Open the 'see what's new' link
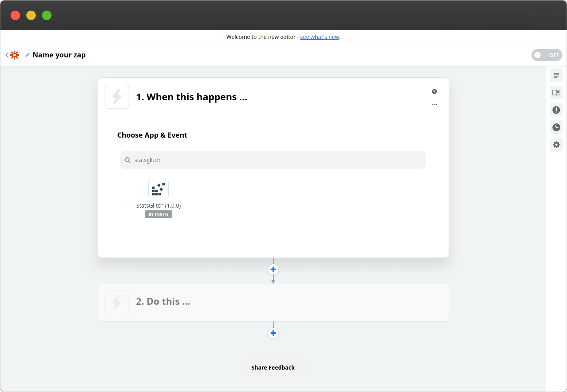Viewport: 567px width, 392px height. pos(320,37)
